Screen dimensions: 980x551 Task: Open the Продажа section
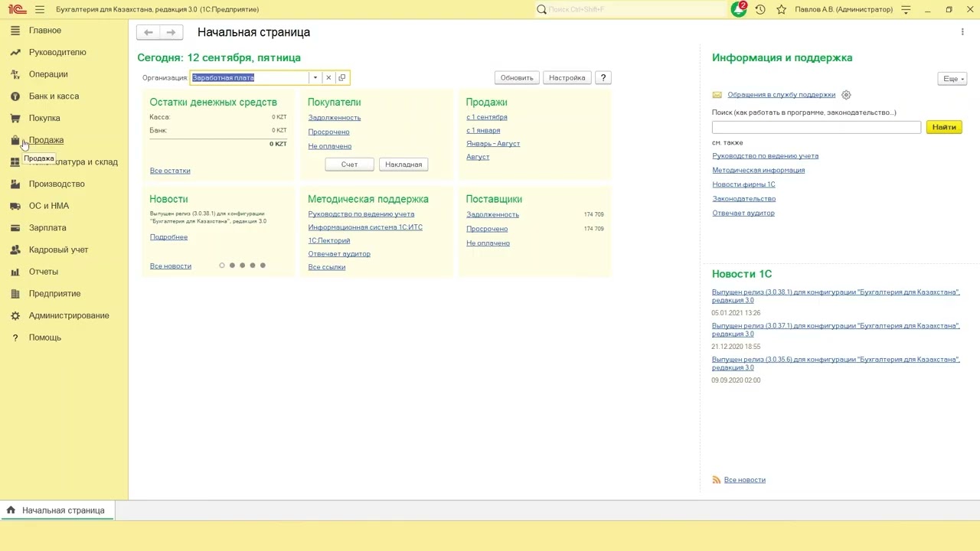point(46,140)
